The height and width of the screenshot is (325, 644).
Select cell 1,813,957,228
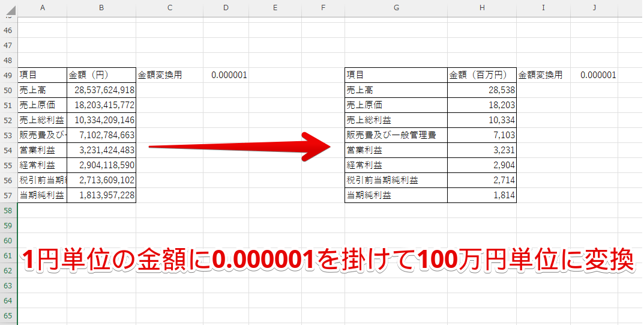point(101,196)
